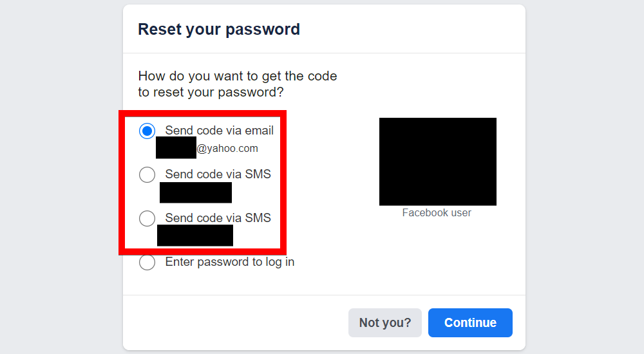Click the "Enter password to log in" label text
Screen dimensions: 644x354
pyautogui.click(x=230, y=262)
